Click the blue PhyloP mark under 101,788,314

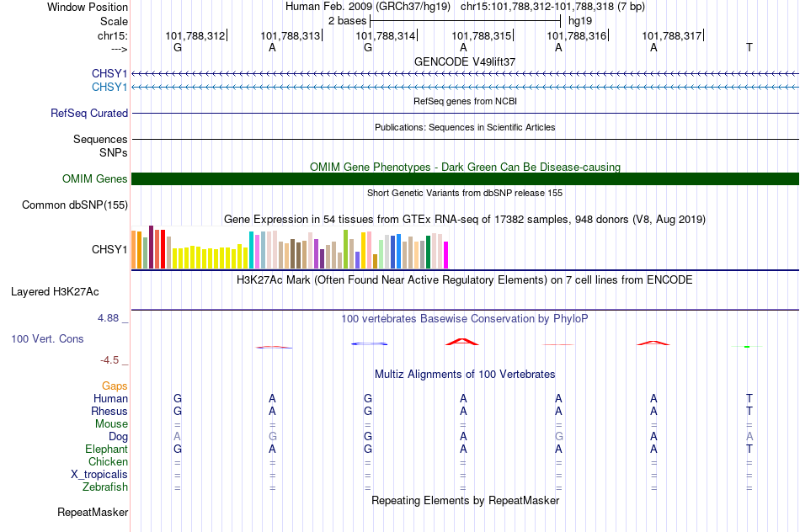pyautogui.click(x=369, y=343)
